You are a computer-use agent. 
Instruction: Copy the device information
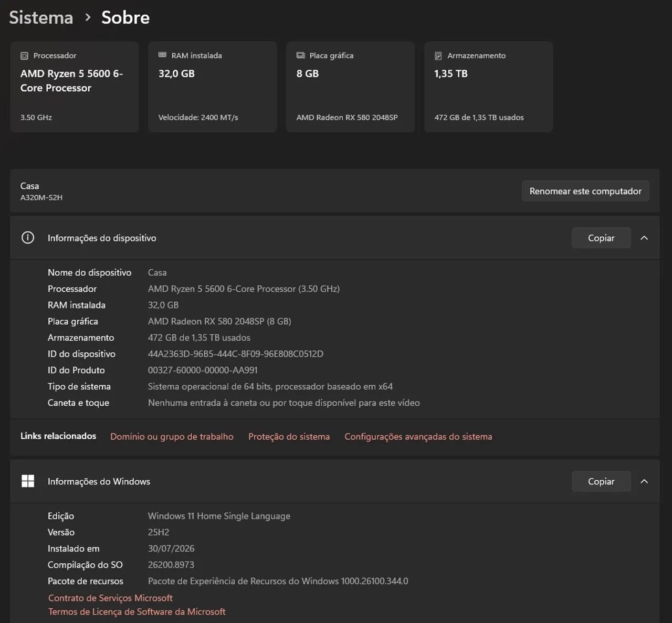(601, 238)
